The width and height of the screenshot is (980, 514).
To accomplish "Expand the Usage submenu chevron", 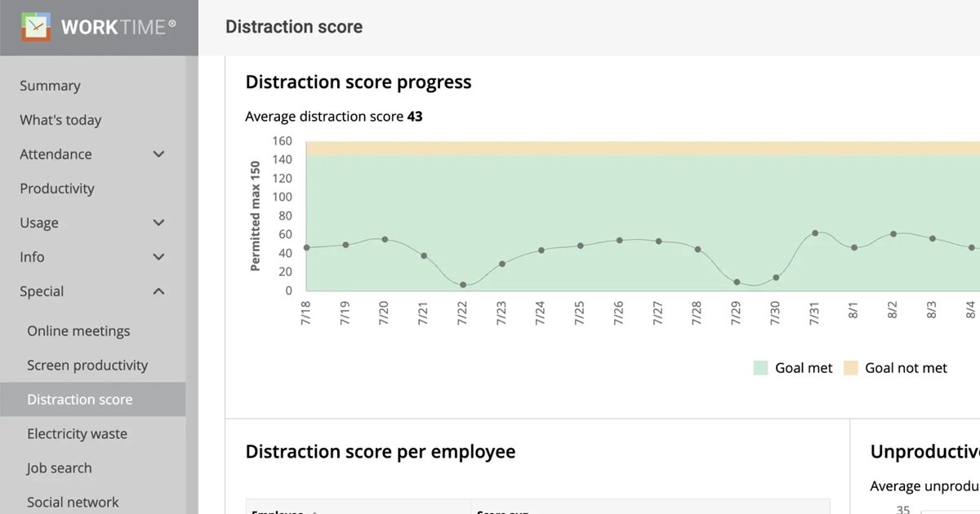I will pyautogui.click(x=159, y=223).
